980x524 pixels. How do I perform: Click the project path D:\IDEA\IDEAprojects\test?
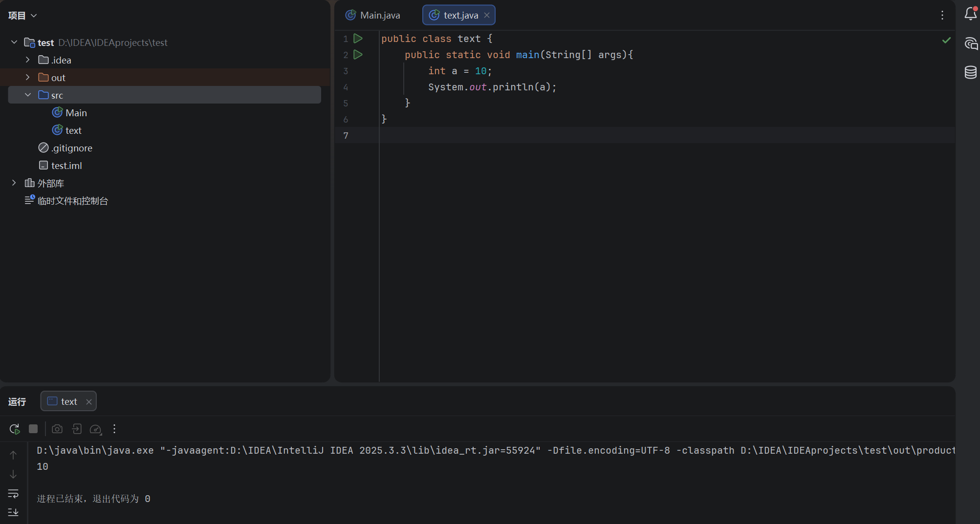click(113, 42)
